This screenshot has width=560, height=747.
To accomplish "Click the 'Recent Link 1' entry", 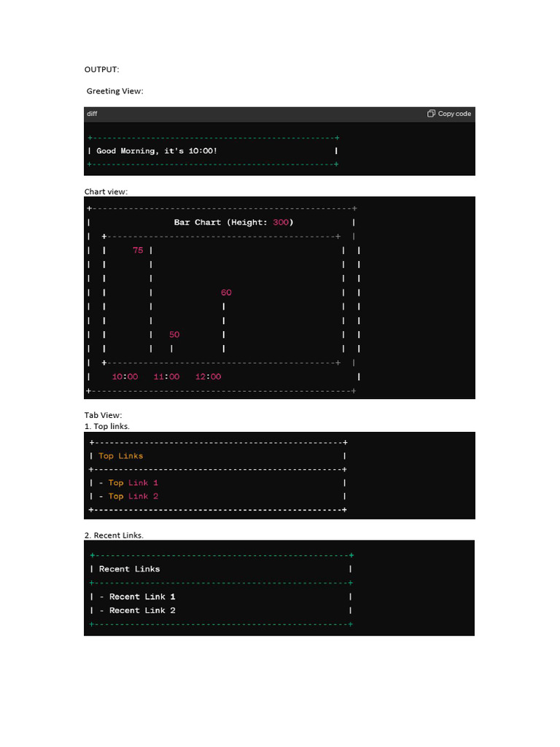I will pos(142,597).
